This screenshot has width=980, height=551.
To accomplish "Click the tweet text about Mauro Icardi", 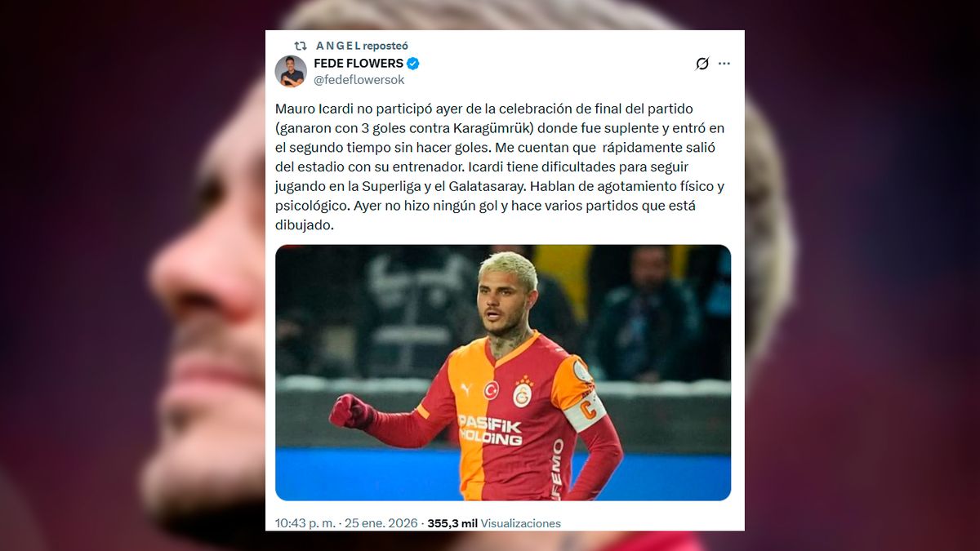I will (500, 167).
